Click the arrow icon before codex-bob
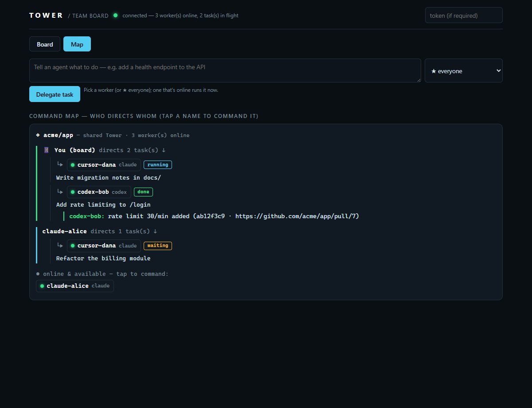Image resolution: width=532 pixels, height=408 pixels. point(60,192)
